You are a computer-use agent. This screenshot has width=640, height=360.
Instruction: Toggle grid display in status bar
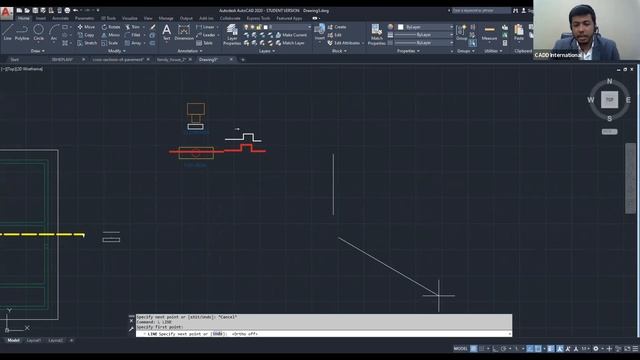point(473,349)
